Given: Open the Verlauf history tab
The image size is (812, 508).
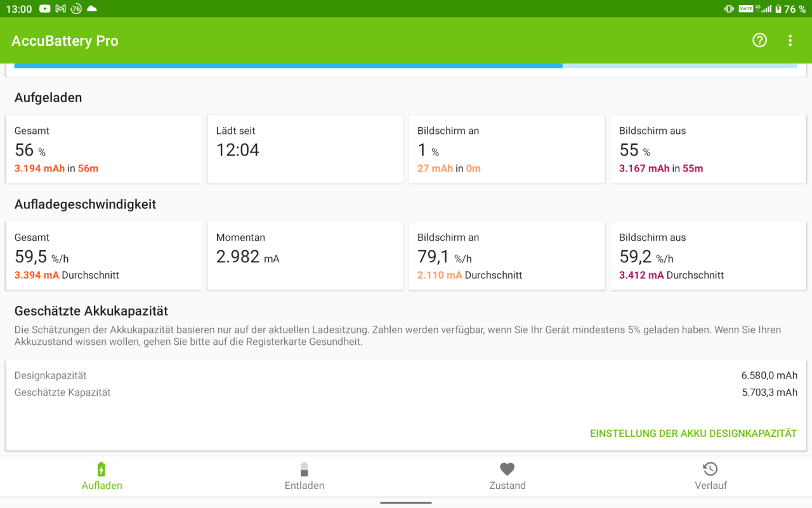Looking at the screenshot, I should tap(710, 476).
